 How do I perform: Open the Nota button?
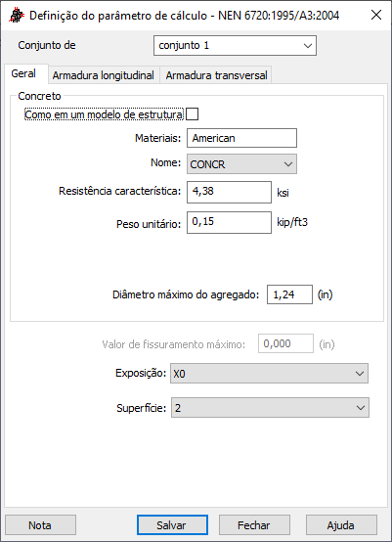tap(40, 524)
